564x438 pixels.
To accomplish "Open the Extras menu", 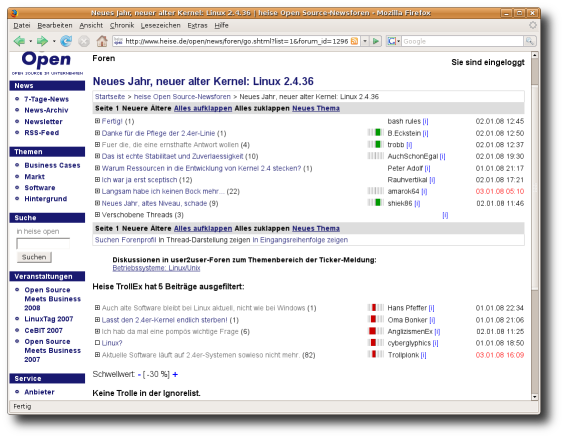I will click(x=197, y=26).
